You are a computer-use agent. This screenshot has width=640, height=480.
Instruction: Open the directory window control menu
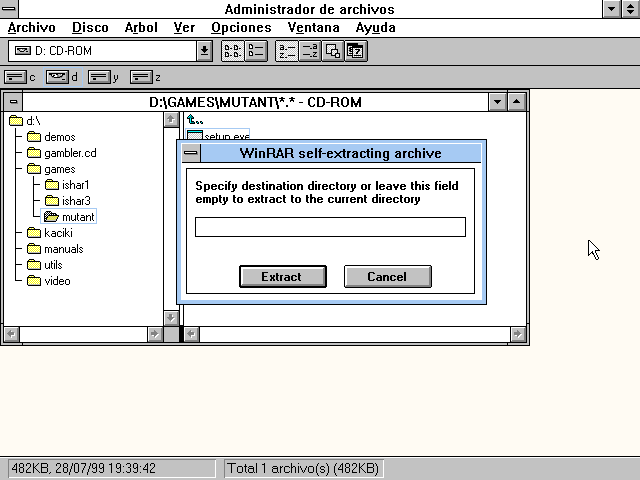coord(12,101)
